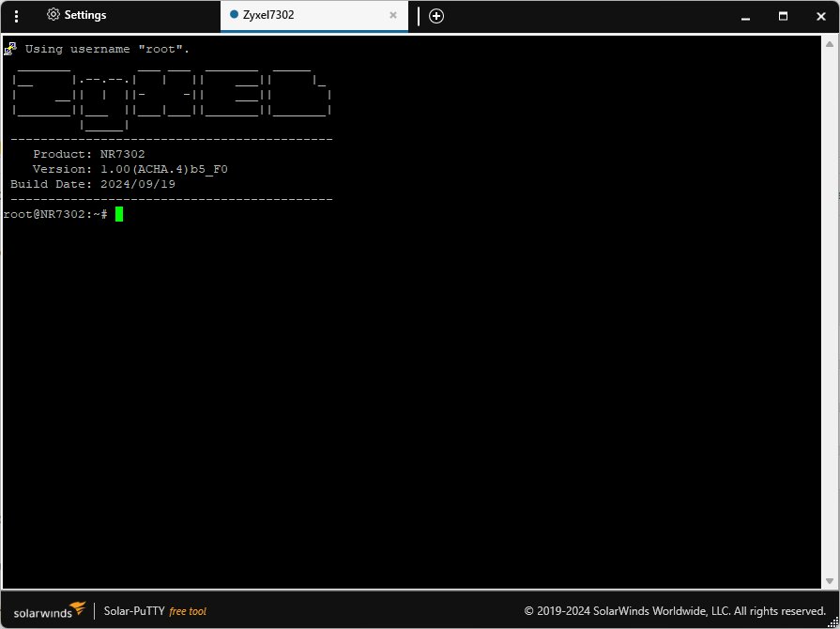The width and height of the screenshot is (840, 629).
Task: Open the three-dot main menu
Action: pos(17,16)
